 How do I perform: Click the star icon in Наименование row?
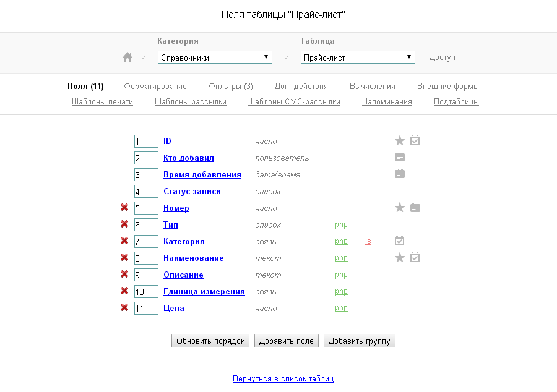click(400, 257)
